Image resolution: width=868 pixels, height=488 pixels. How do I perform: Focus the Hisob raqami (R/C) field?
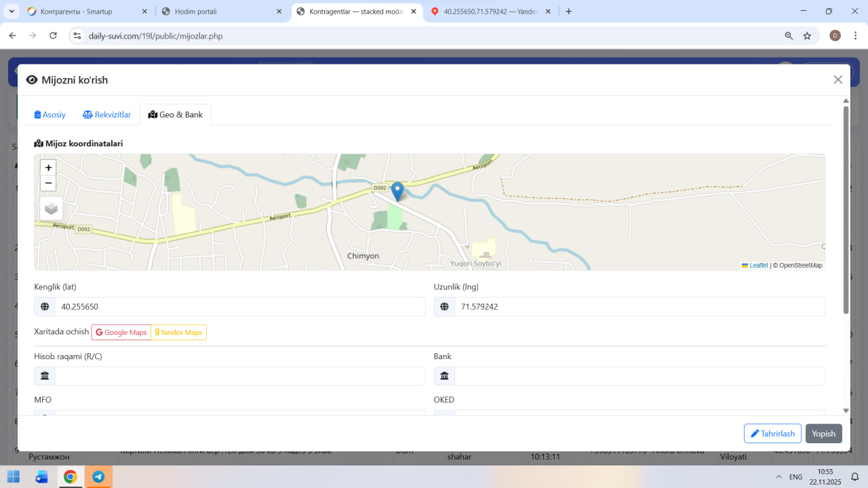pos(239,376)
